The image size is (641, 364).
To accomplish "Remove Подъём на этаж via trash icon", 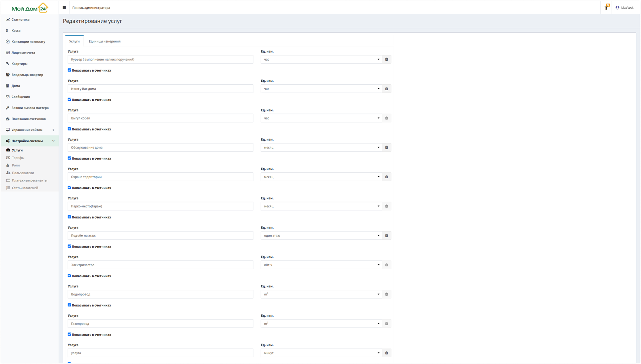I will click(386, 236).
